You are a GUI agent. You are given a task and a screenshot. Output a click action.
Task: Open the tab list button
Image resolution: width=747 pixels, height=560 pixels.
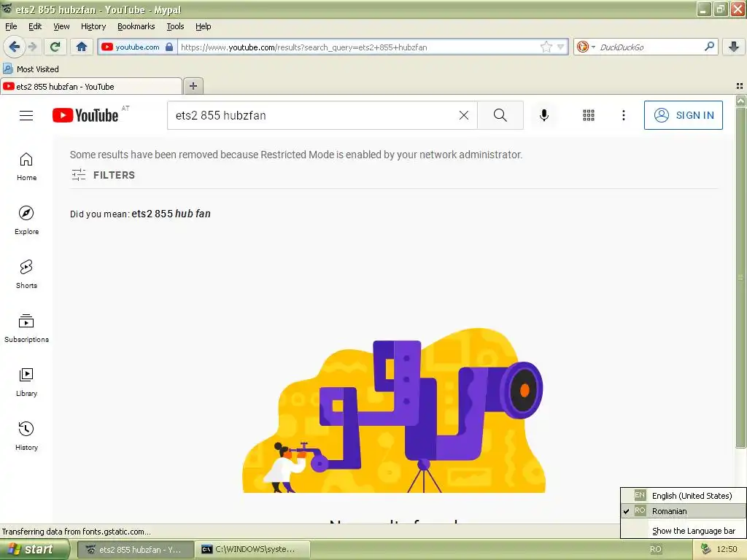coord(740,86)
